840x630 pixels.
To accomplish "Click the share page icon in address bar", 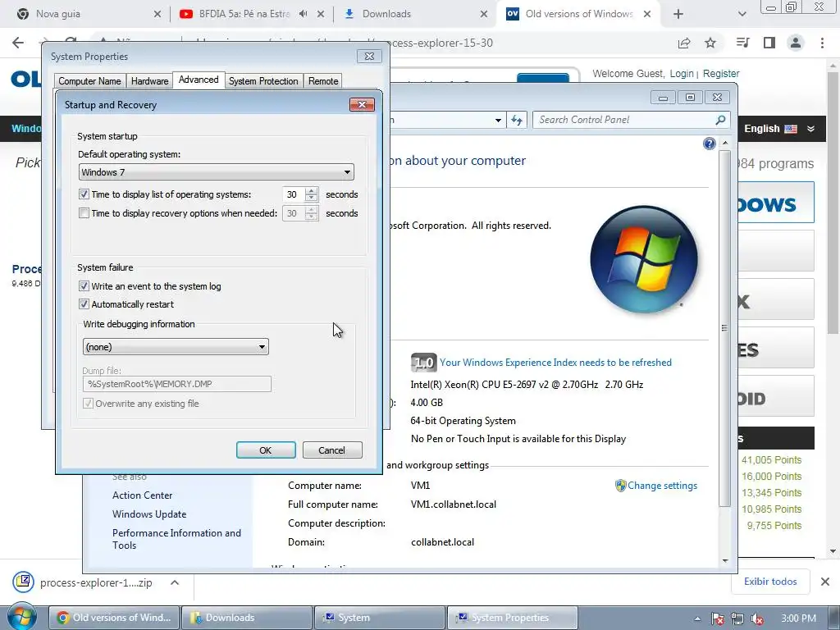I will [684, 43].
